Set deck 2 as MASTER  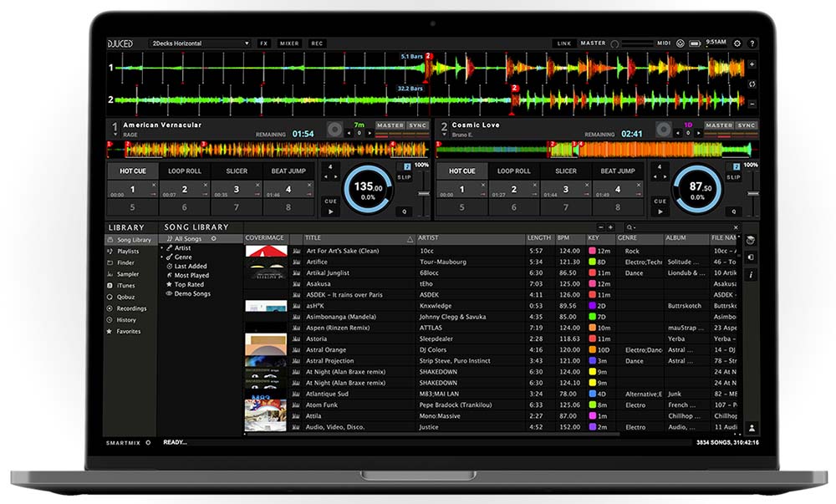click(x=719, y=125)
